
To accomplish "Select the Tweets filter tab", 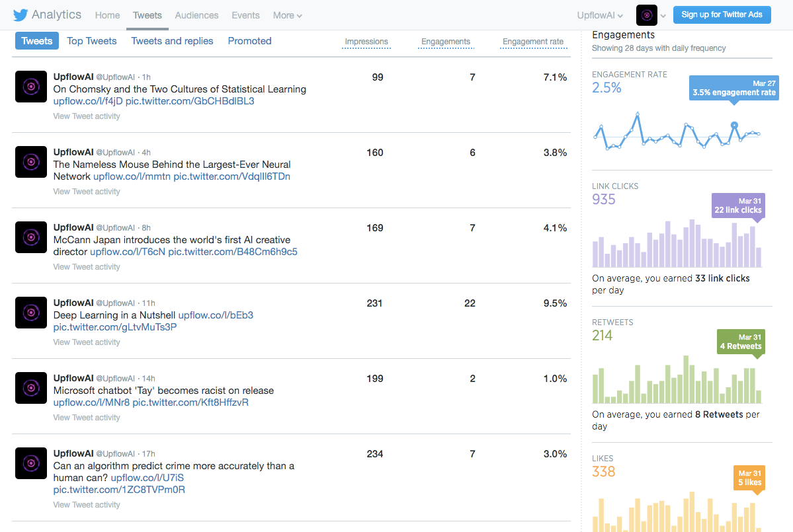I will coord(37,41).
